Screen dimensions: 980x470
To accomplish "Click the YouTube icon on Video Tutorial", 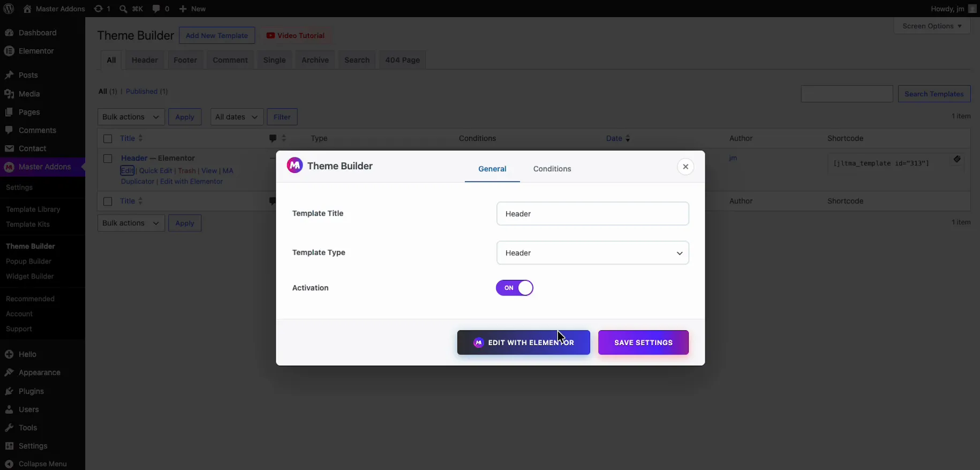I will tap(270, 35).
